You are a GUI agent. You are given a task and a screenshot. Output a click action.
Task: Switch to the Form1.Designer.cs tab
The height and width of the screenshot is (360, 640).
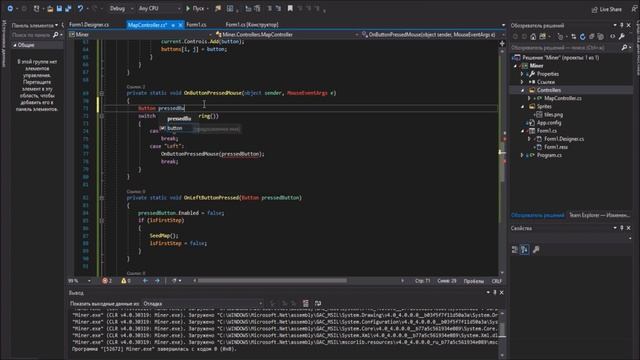pos(89,25)
